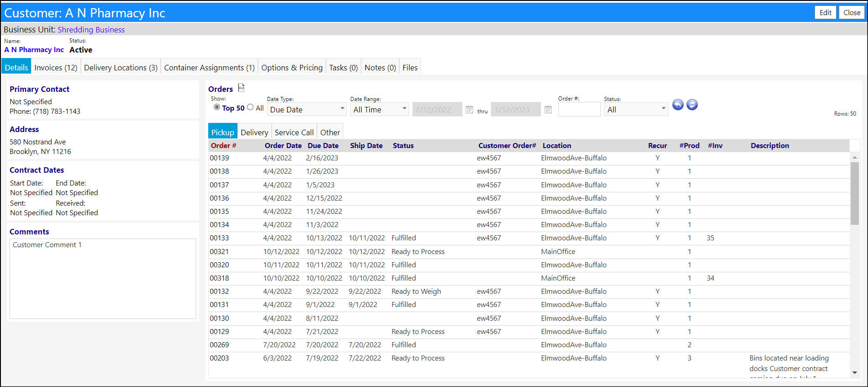The height and width of the screenshot is (387, 868).
Task: Open the Tasks (0) tab
Action: (343, 67)
